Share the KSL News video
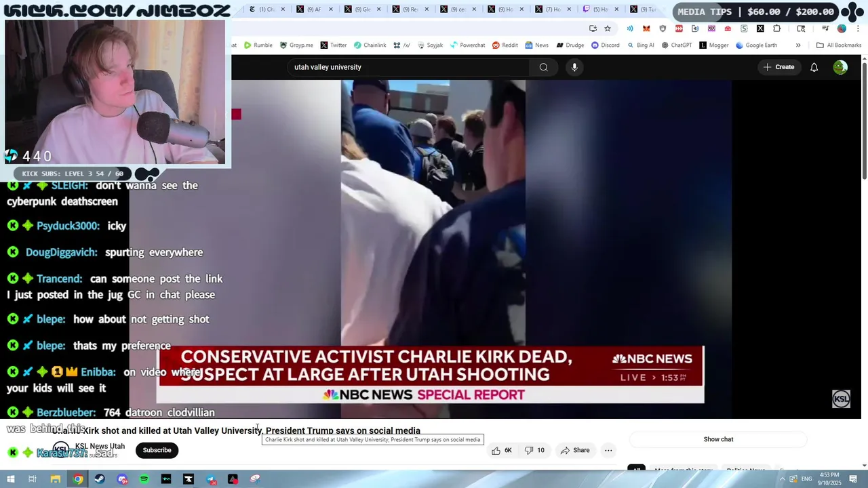 575,450
